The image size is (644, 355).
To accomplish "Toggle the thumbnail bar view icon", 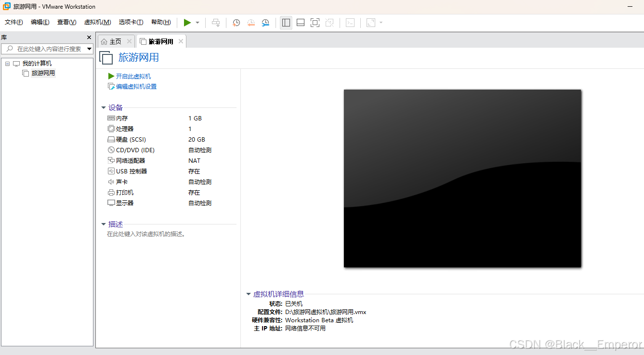I will 301,23.
